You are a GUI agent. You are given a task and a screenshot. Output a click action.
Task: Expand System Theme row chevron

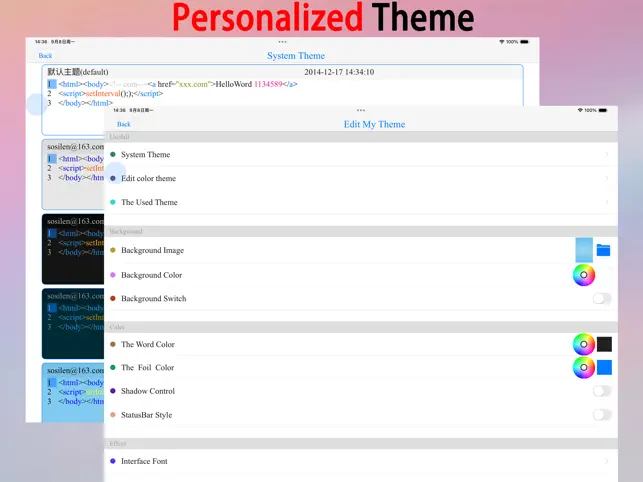click(607, 154)
